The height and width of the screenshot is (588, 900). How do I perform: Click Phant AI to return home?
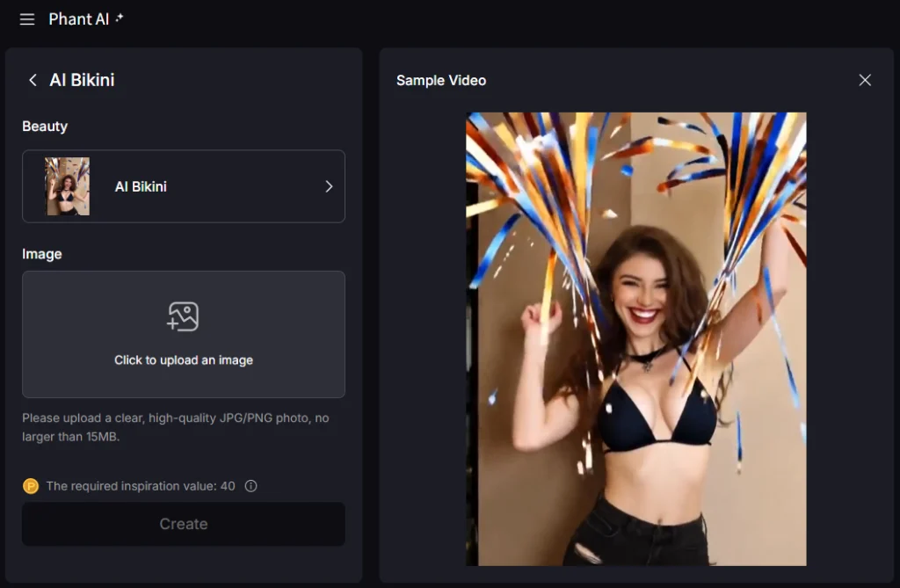click(x=77, y=18)
